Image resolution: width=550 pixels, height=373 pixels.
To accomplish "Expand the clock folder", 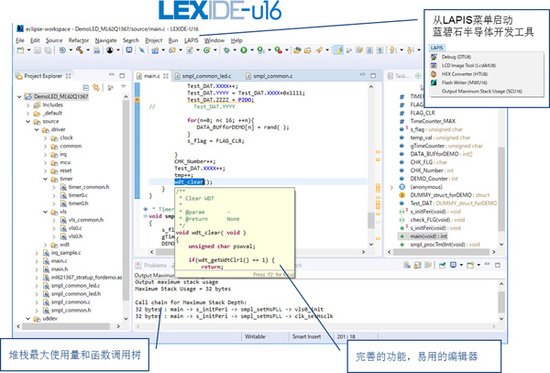I will pyautogui.click(x=45, y=138).
